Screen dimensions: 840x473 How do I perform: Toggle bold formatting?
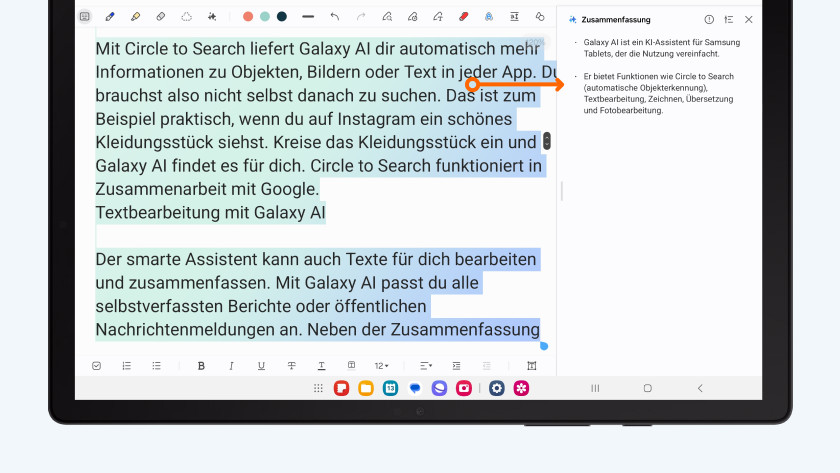coord(201,366)
